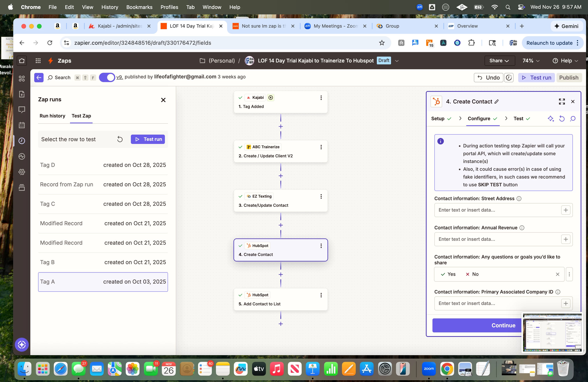Image resolution: width=588 pixels, height=382 pixels.
Task: Open the Share dropdown
Action: click(x=499, y=61)
